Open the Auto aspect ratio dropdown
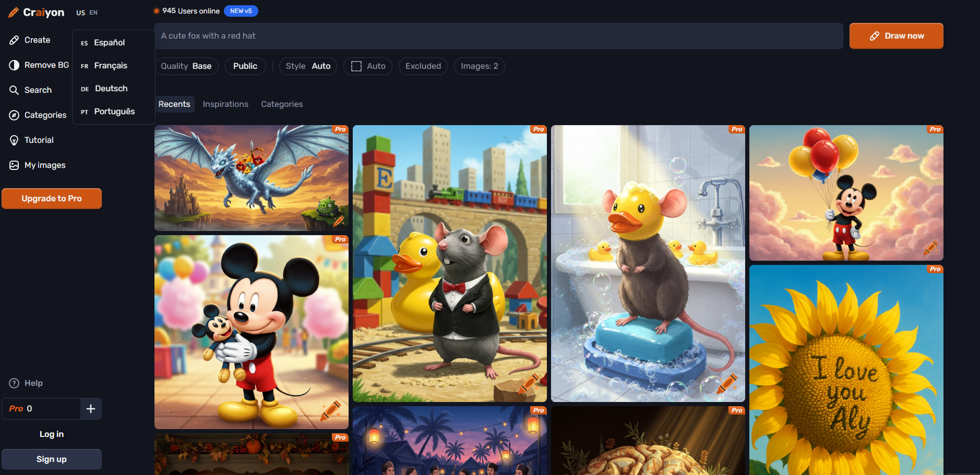 (x=368, y=66)
